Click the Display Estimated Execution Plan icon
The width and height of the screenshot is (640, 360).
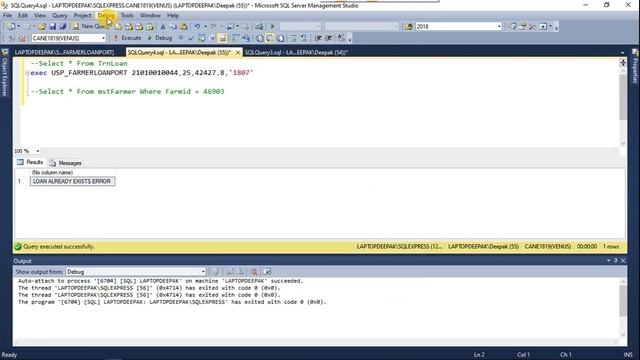202,38
